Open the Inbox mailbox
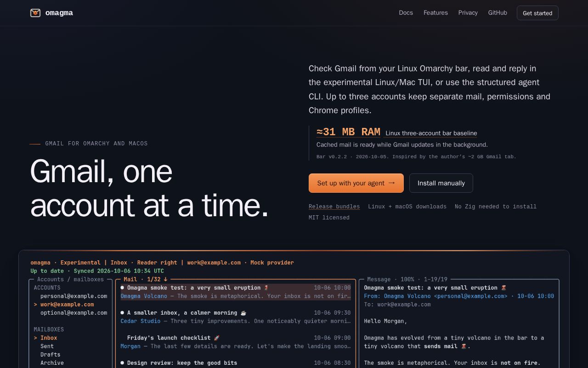 49,338
